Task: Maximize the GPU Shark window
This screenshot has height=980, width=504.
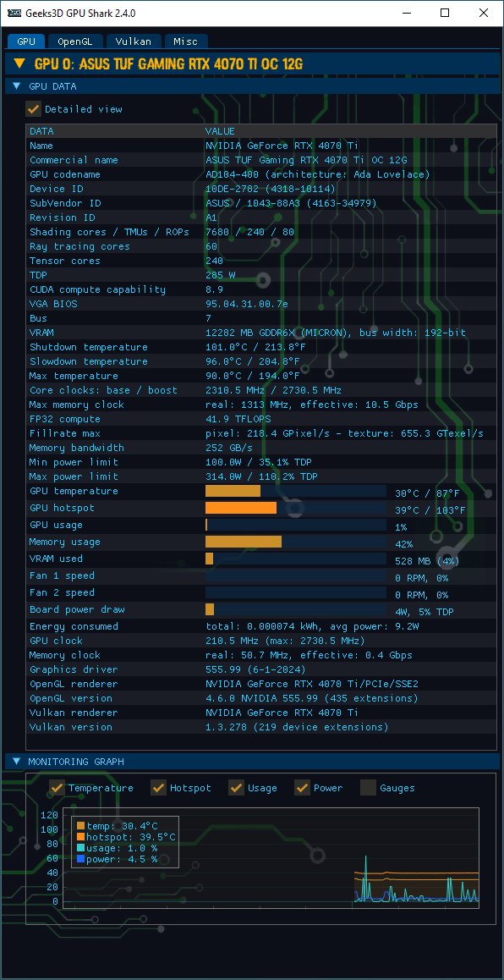Action: pyautogui.click(x=445, y=13)
